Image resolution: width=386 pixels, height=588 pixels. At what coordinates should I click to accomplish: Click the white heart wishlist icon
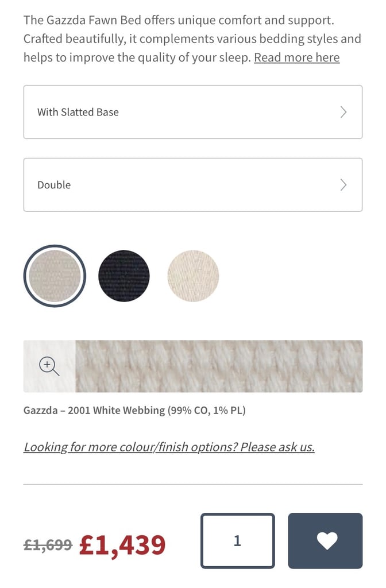(327, 541)
